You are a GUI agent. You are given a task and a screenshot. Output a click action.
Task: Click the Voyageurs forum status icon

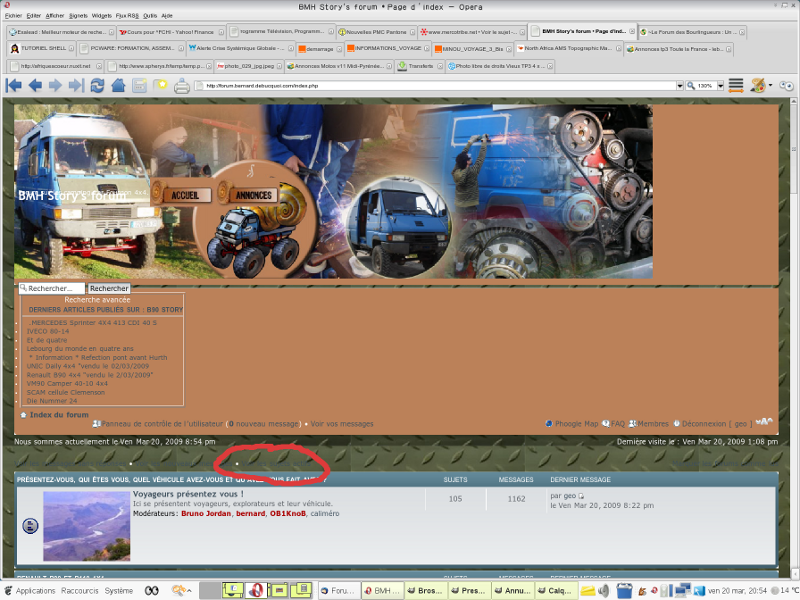click(30, 526)
